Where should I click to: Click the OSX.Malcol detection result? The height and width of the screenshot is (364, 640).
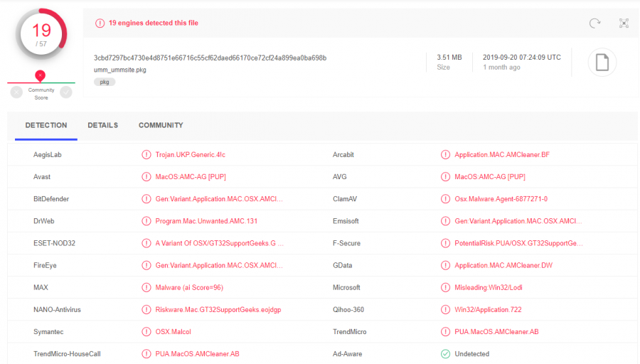173,332
